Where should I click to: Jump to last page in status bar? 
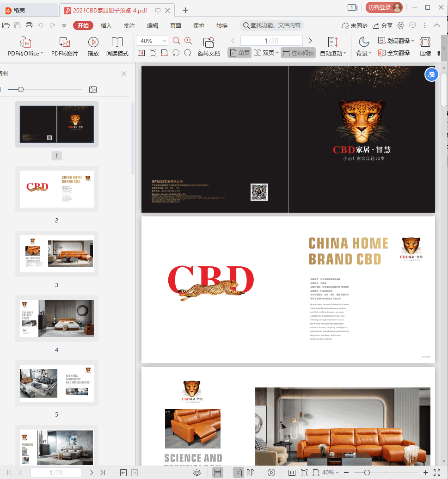click(x=103, y=473)
